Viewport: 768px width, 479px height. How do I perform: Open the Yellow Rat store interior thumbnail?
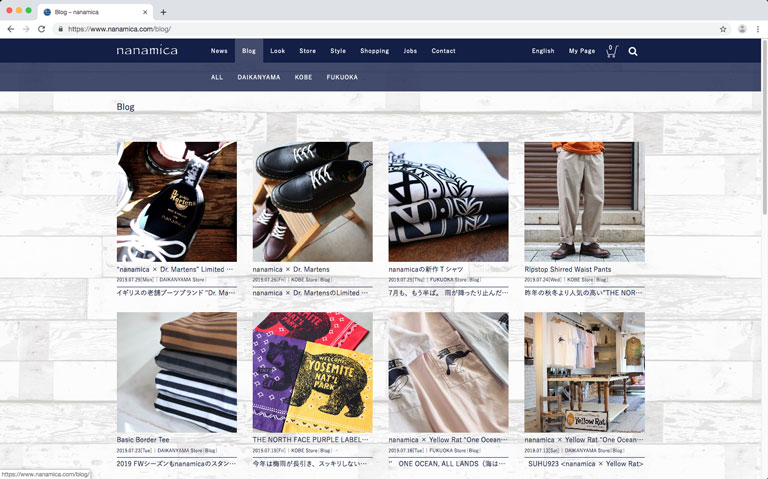pos(584,372)
